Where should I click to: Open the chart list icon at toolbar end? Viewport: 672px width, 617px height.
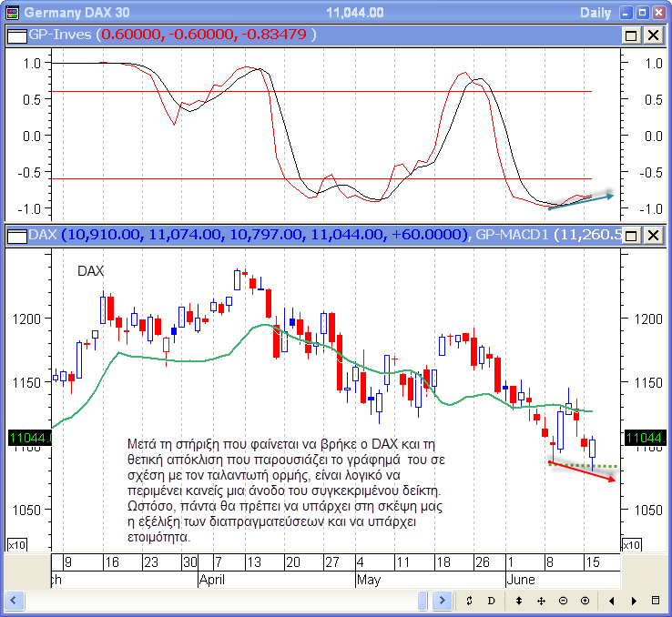point(656,601)
